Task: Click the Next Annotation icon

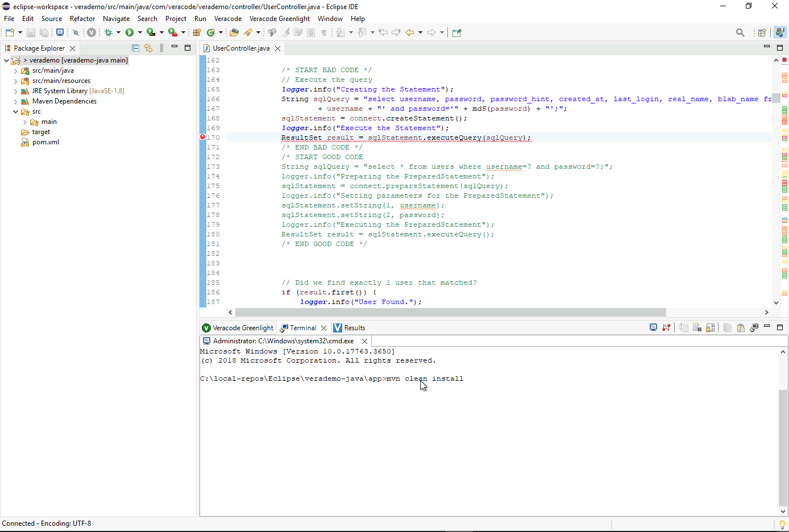Action: tap(340, 32)
